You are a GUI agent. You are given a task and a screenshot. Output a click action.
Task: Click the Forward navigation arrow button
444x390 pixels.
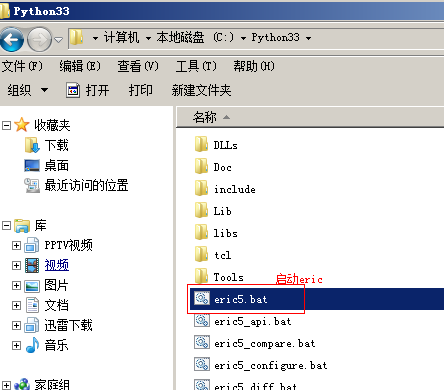coord(39,40)
